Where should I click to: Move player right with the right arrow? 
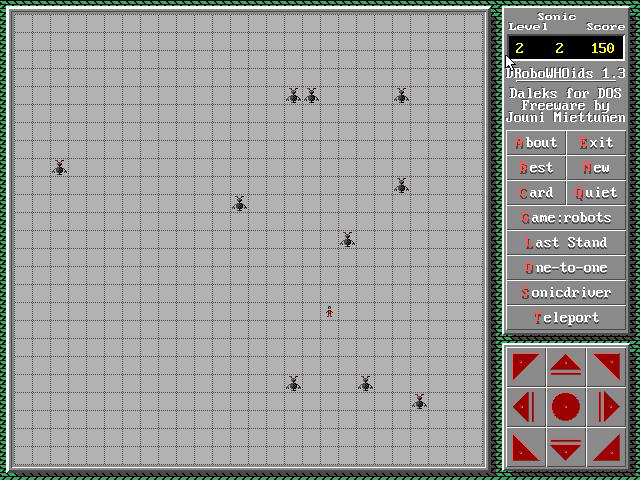(606, 407)
